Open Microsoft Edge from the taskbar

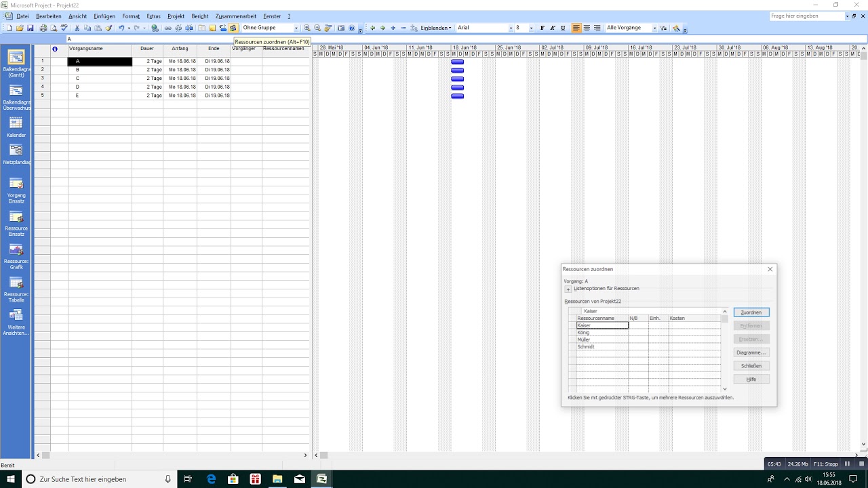[212, 479]
